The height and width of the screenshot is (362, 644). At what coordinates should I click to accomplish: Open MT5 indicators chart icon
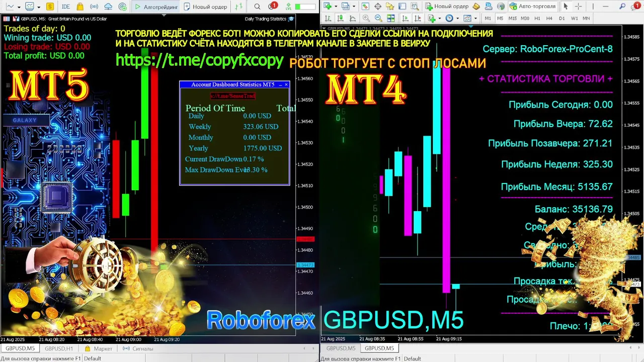point(30,7)
